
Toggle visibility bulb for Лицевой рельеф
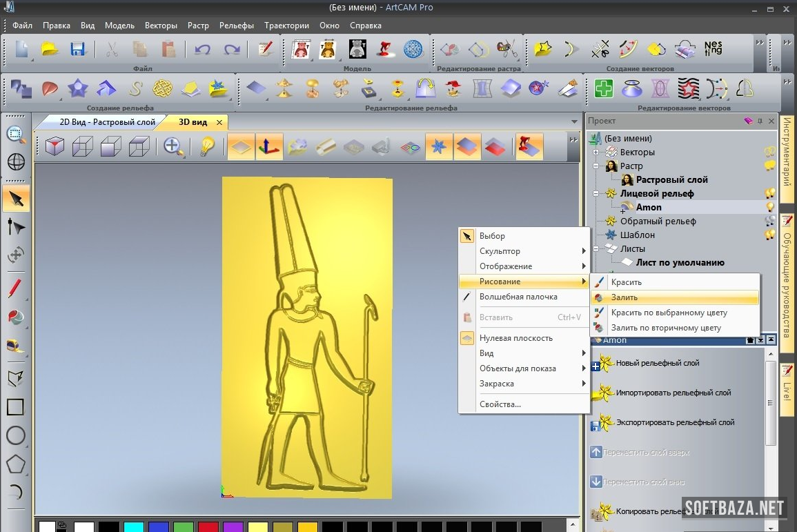(770, 193)
